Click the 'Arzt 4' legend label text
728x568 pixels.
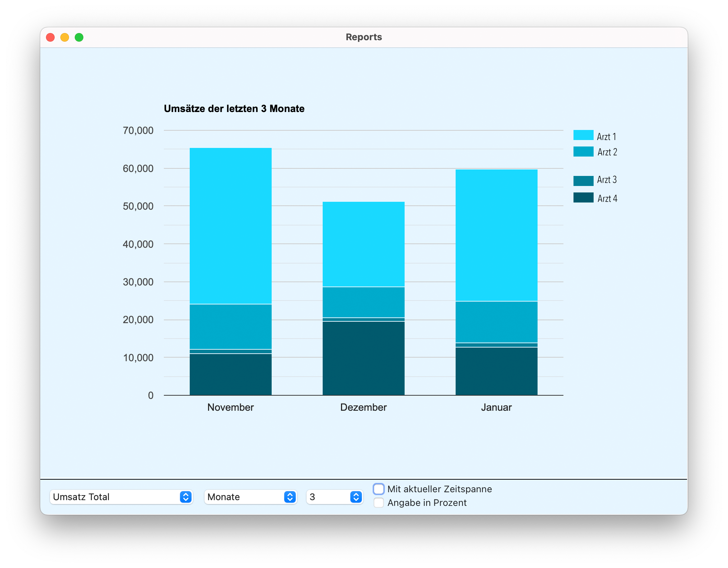click(x=607, y=199)
